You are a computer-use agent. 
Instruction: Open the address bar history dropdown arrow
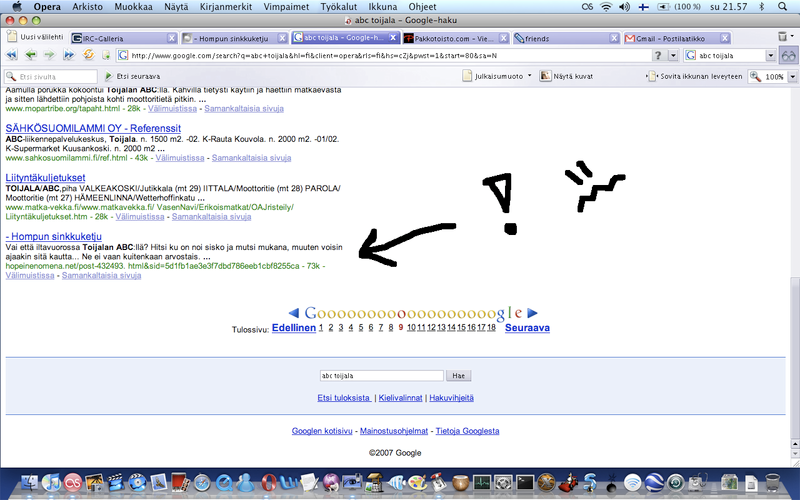pos(673,55)
